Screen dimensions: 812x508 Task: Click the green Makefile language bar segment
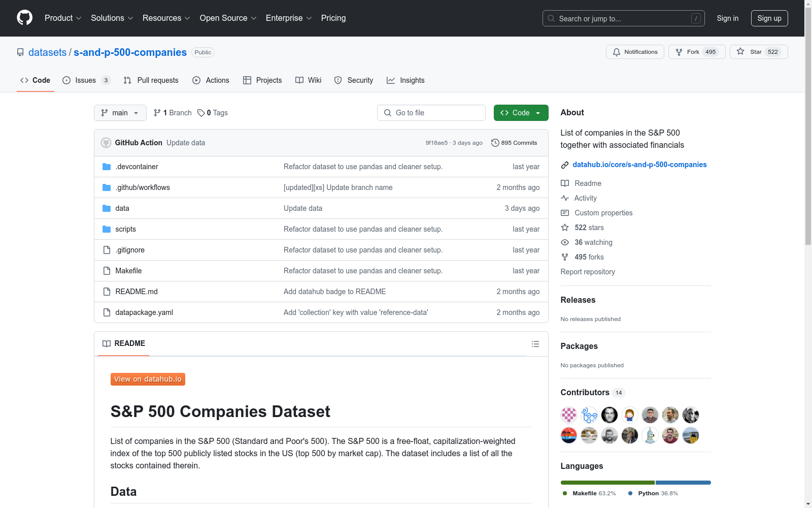(607, 483)
